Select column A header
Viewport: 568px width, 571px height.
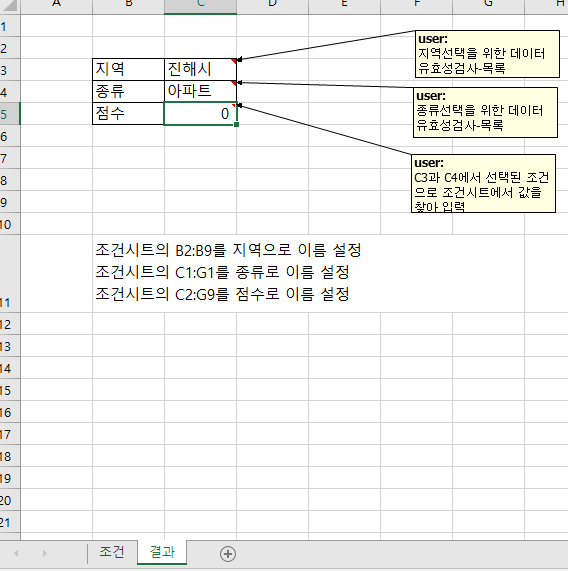[x=56, y=5]
